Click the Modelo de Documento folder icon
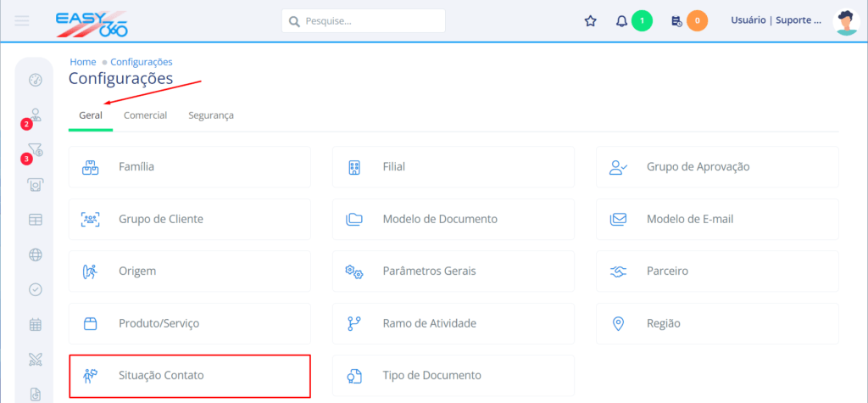868x403 pixels. point(354,219)
